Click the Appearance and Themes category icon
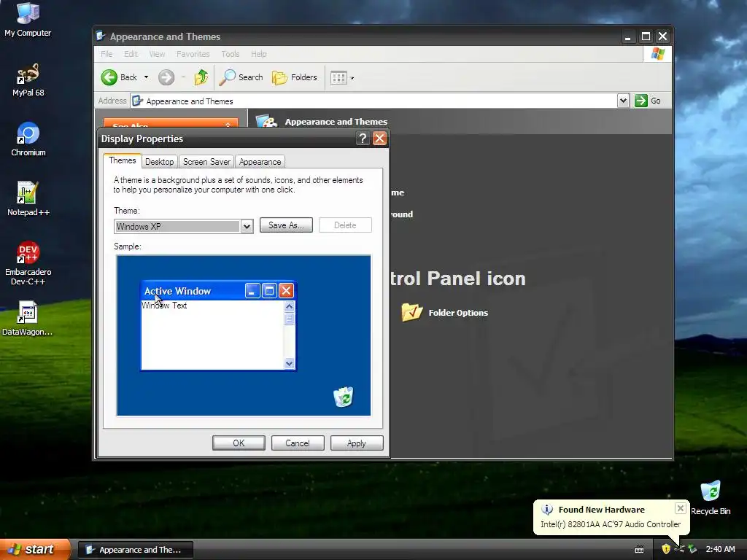The image size is (747, 560). [267, 122]
